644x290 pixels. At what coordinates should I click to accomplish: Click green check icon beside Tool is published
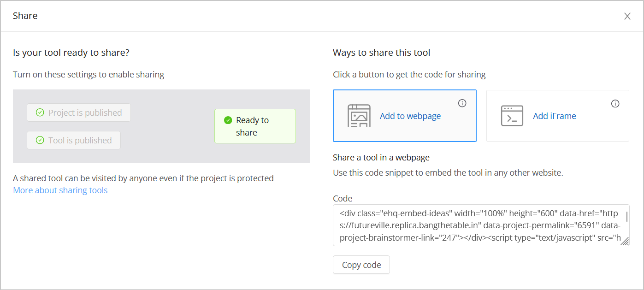pyautogui.click(x=40, y=140)
